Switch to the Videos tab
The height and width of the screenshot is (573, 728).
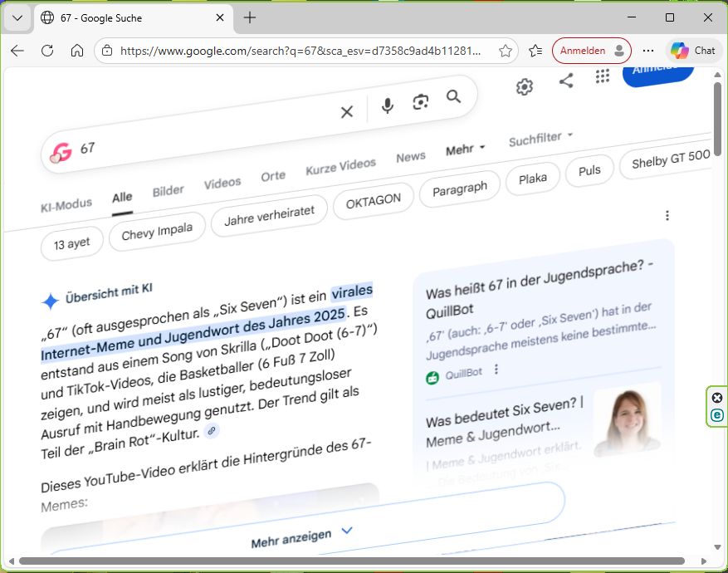coord(222,183)
